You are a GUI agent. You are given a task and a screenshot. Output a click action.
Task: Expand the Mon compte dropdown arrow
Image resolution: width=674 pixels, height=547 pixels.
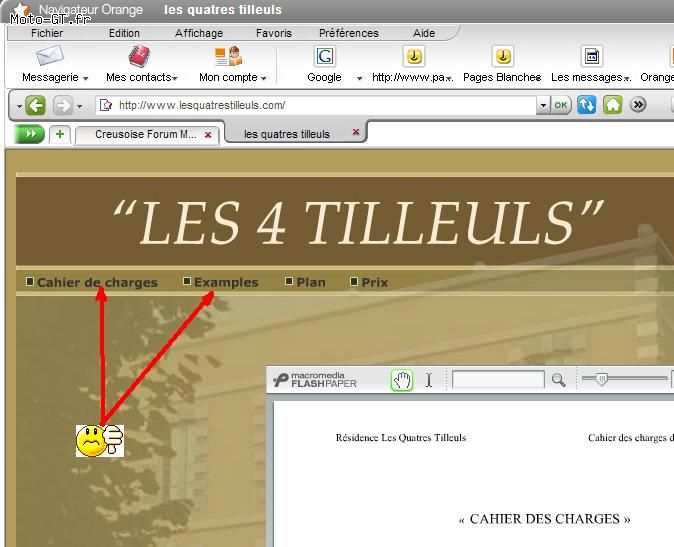click(x=263, y=78)
